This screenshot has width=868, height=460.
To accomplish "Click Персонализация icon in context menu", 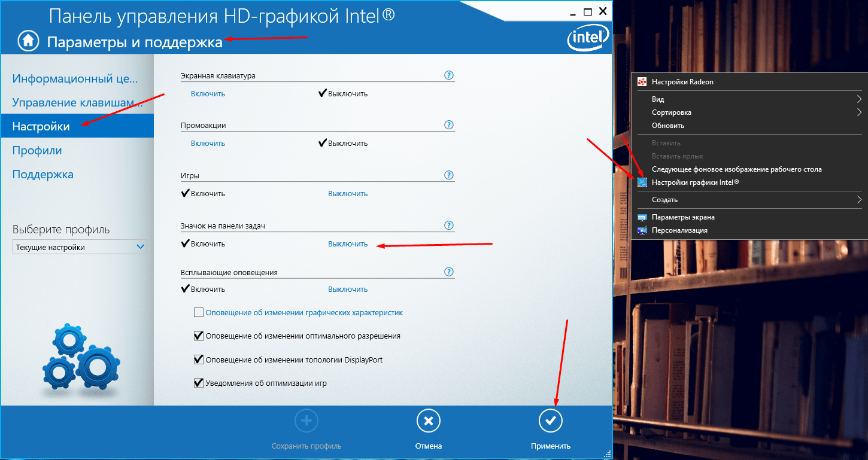I will (x=642, y=230).
